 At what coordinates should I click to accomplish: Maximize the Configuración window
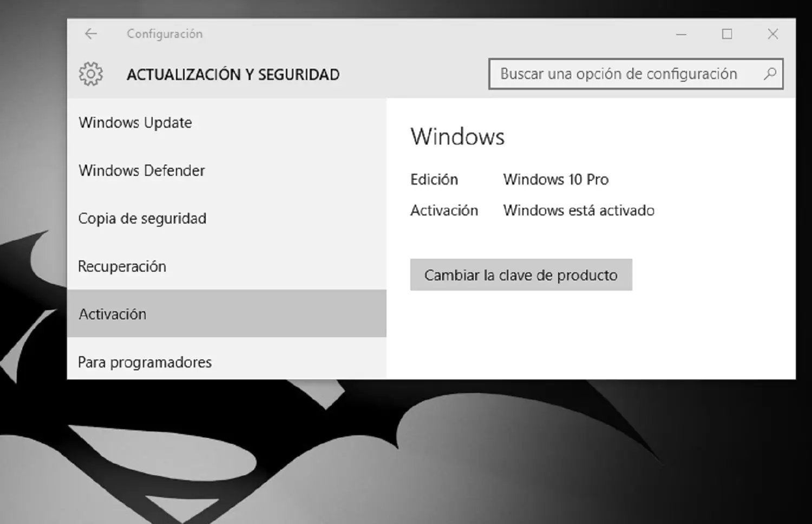point(727,34)
